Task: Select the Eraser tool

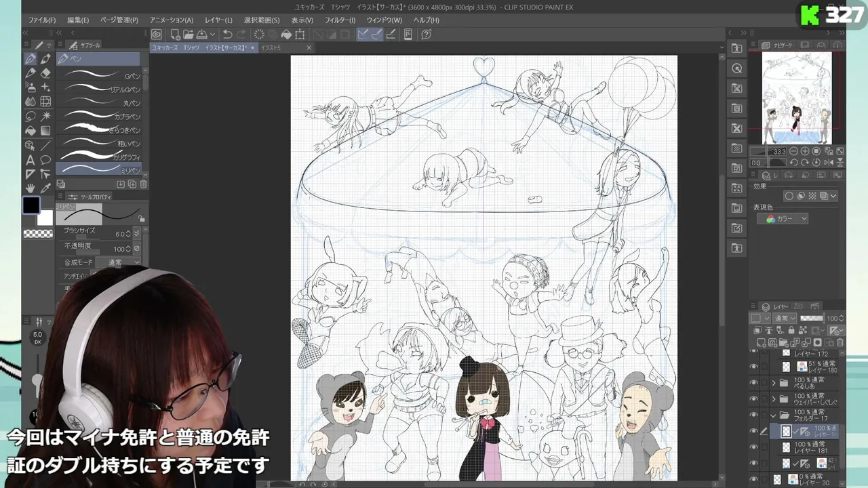Action: 45,73
